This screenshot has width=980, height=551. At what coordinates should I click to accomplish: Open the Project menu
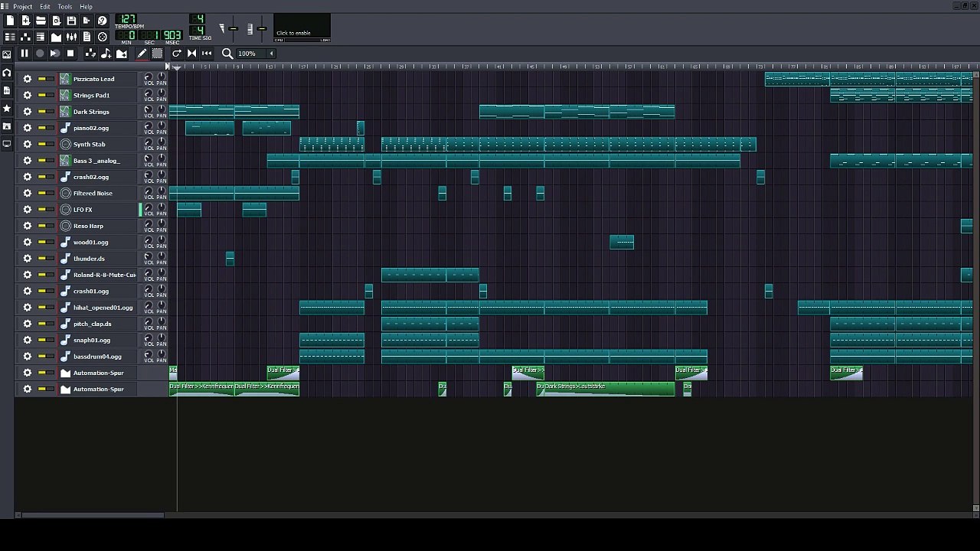[22, 7]
